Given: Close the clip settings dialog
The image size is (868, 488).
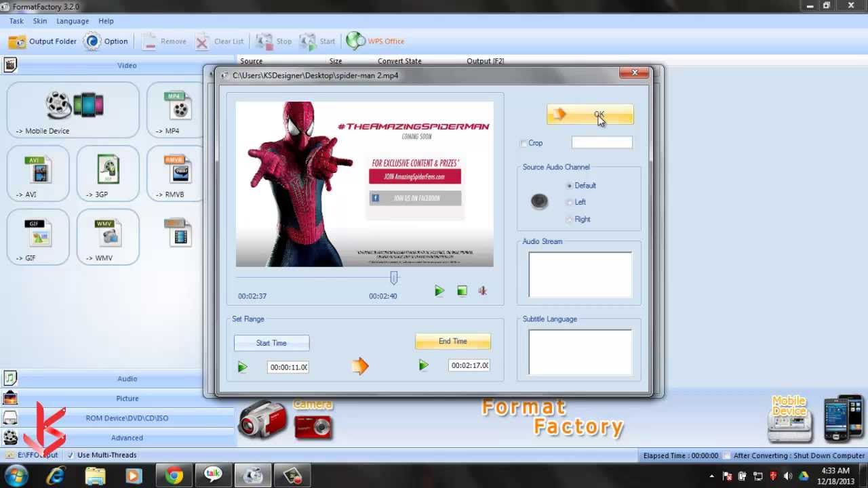Looking at the screenshot, I should pyautogui.click(x=635, y=73).
